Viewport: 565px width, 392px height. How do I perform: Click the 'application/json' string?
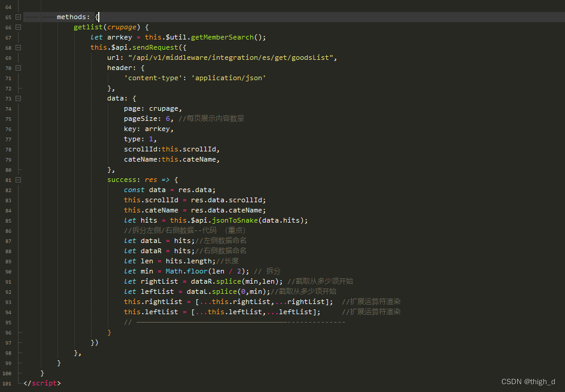click(229, 78)
